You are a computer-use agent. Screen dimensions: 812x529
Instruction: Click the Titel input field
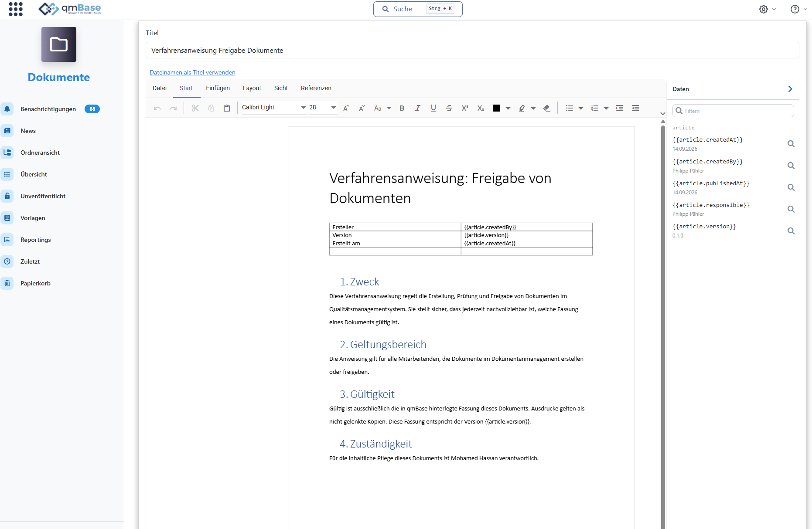[472, 50]
